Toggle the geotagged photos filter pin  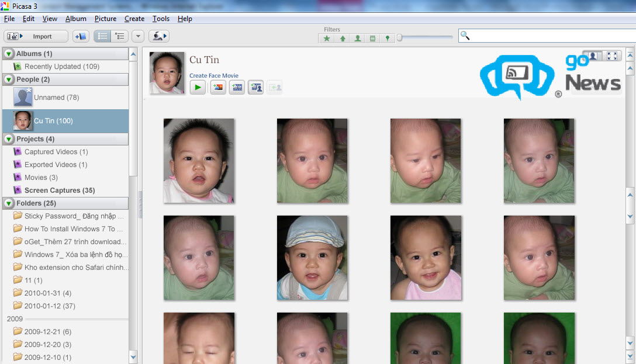pos(388,39)
